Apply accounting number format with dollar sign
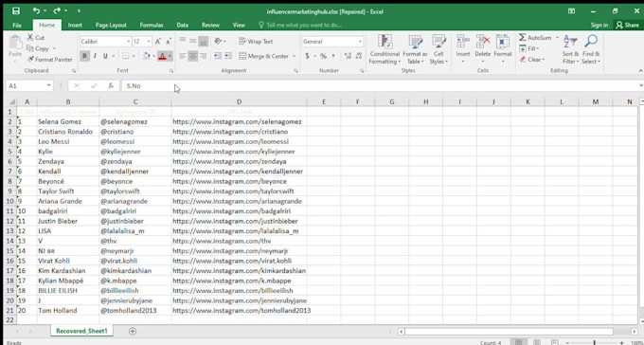 tap(307, 56)
